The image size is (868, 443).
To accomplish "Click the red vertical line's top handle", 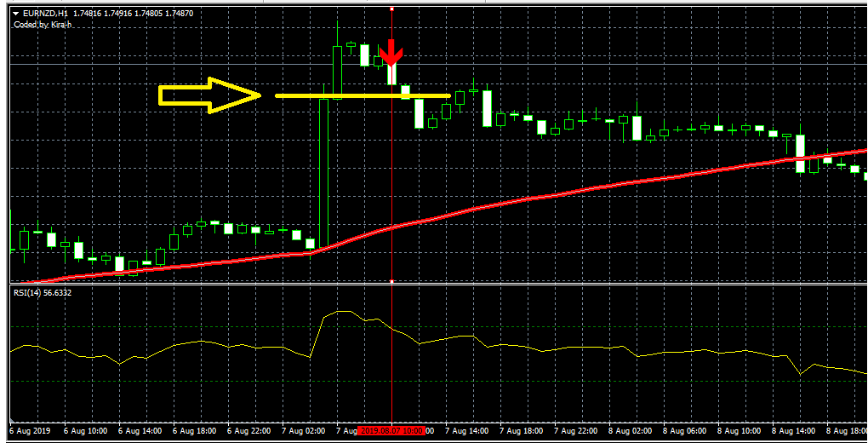I will (x=391, y=9).
